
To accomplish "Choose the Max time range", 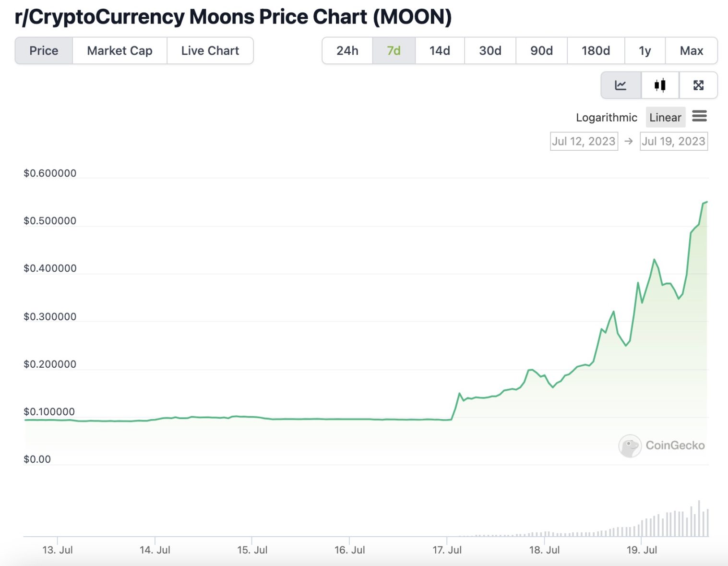I will pos(691,50).
